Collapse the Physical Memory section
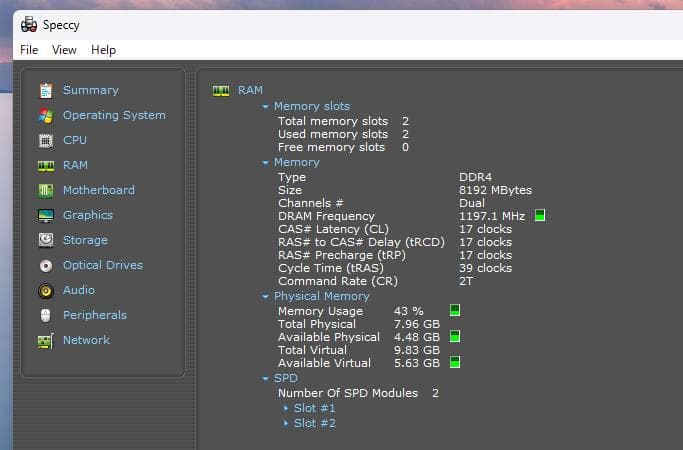 click(x=265, y=296)
